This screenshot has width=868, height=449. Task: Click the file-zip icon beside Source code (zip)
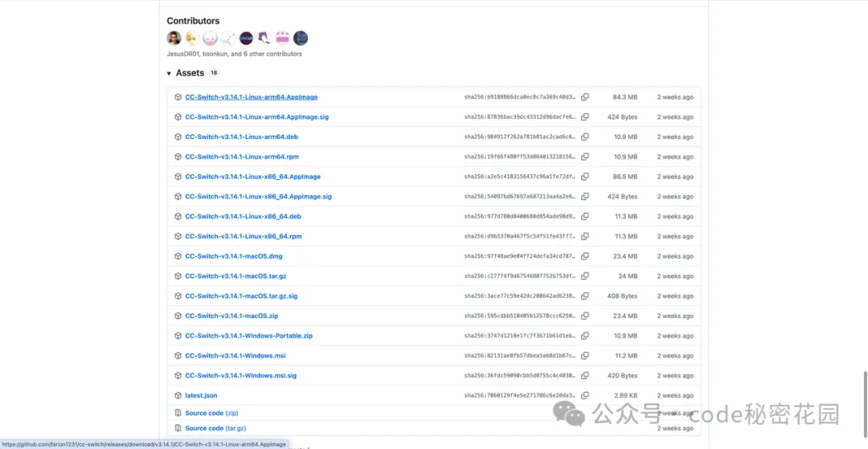pos(178,413)
